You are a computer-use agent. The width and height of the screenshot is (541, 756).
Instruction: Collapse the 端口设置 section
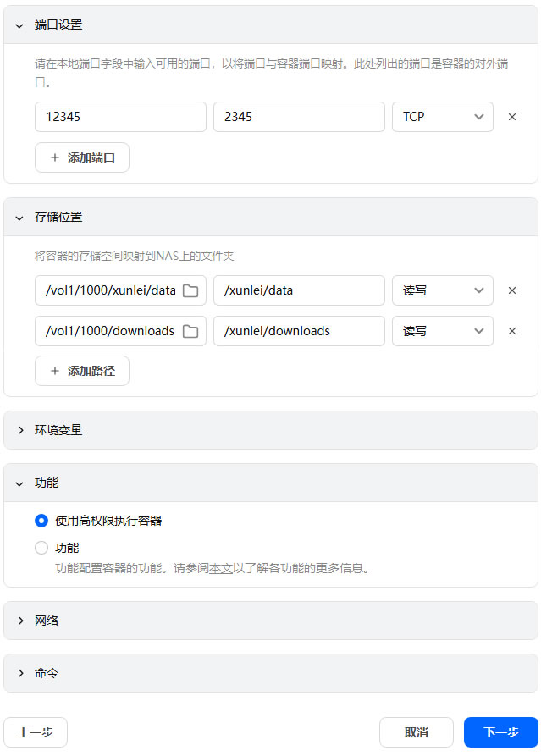pos(19,25)
